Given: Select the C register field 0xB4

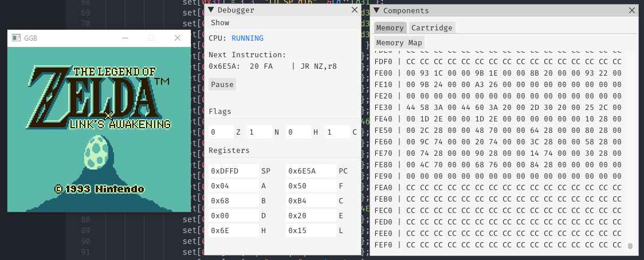Looking at the screenshot, I should point(311,201).
